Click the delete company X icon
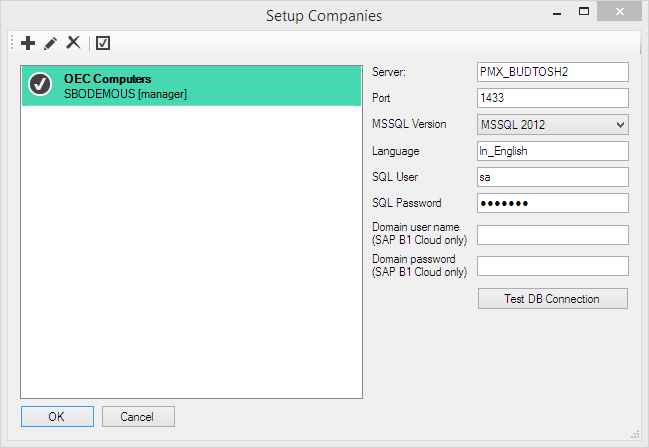Image resolution: width=649 pixels, height=448 pixels. pos(73,43)
